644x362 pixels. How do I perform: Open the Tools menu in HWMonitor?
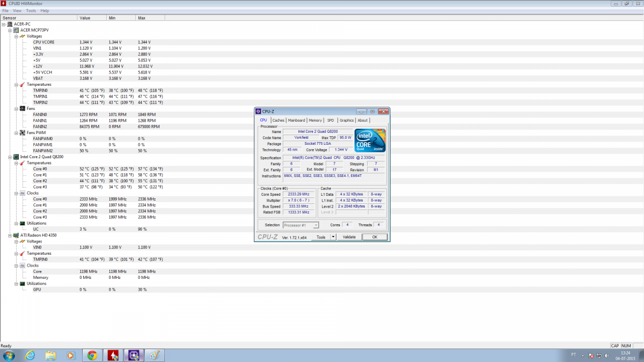coord(31,11)
